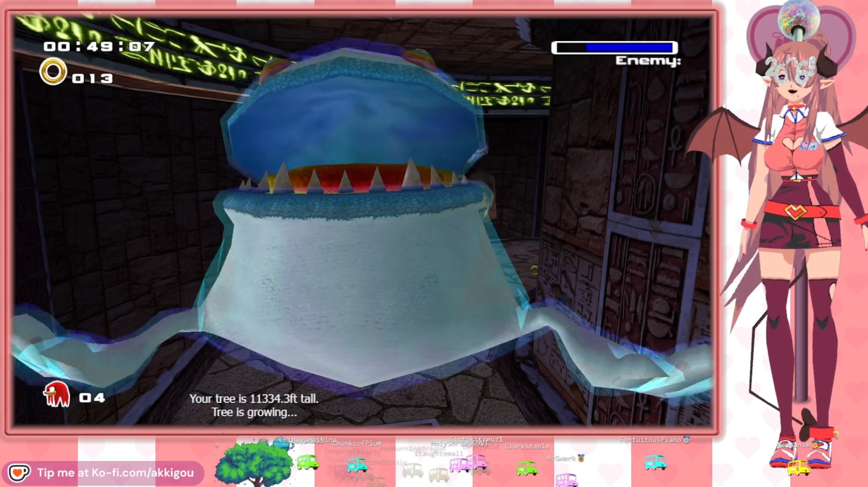Click the Knuckles lives icon

click(x=57, y=394)
